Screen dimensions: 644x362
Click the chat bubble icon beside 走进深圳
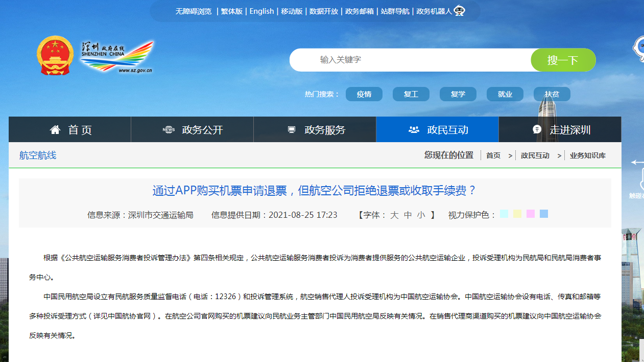click(537, 129)
